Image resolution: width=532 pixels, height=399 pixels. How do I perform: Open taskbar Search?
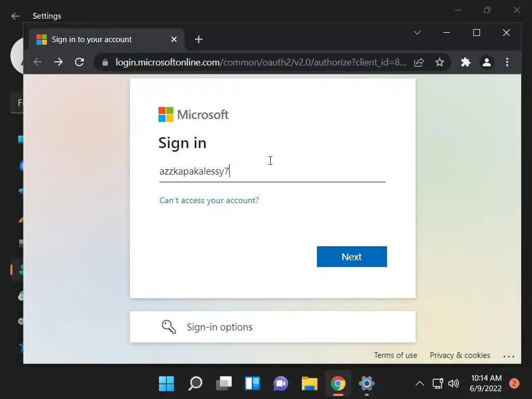195,384
